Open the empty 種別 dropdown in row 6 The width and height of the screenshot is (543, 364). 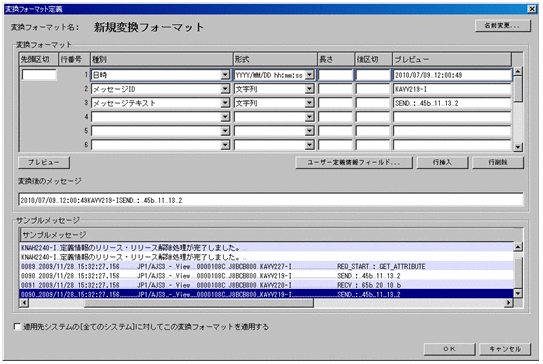(x=225, y=144)
